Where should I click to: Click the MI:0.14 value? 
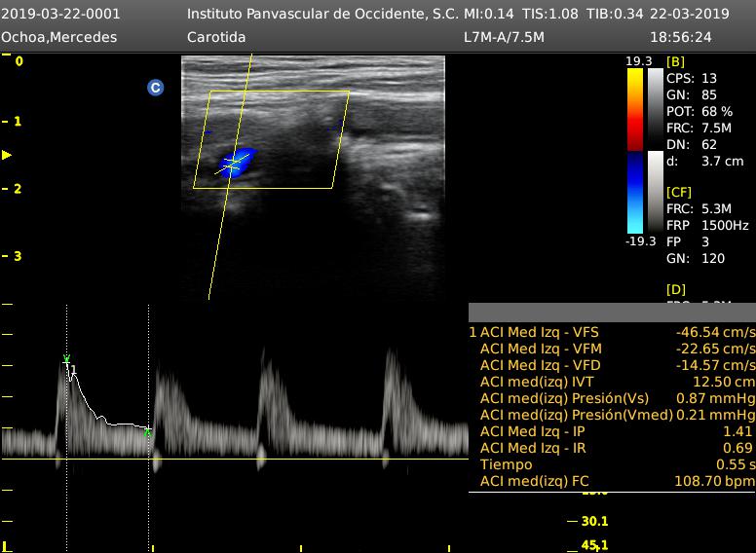[489, 14]
